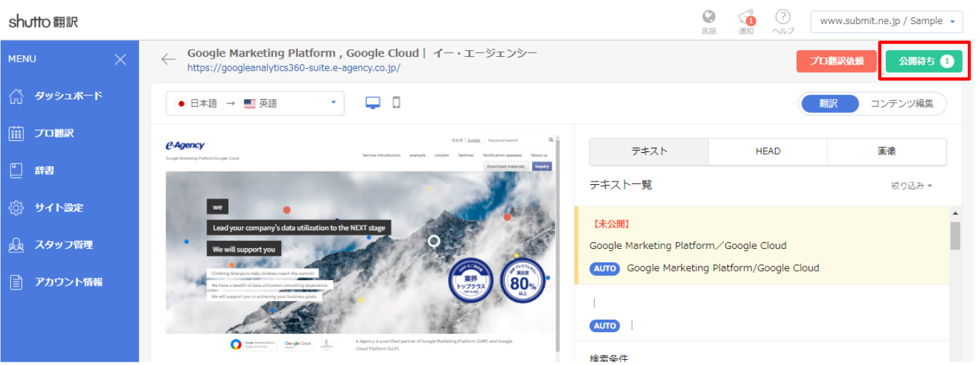
Task: Open the www.submit.ne.jp / Sample site dropdown
Action: pos(887,21)
